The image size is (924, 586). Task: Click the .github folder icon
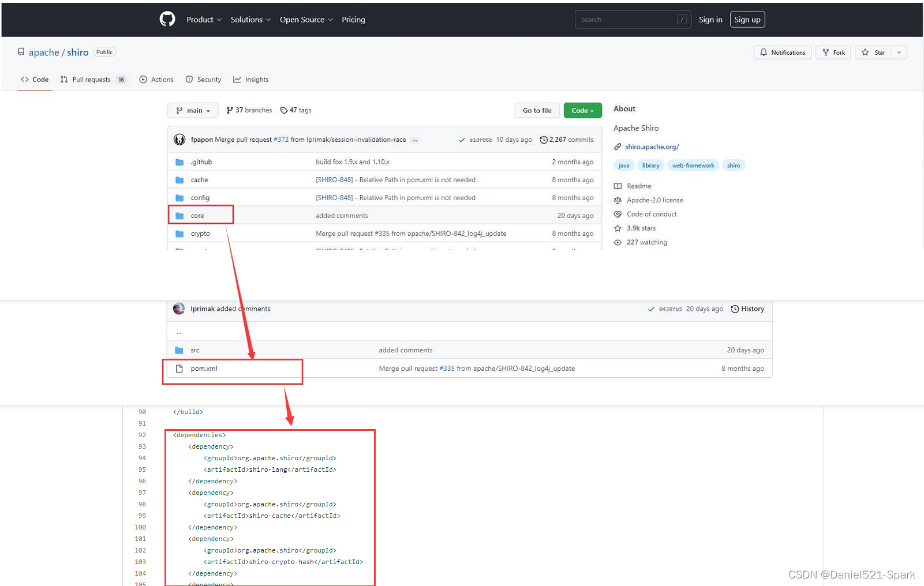[x=179, y=162]
